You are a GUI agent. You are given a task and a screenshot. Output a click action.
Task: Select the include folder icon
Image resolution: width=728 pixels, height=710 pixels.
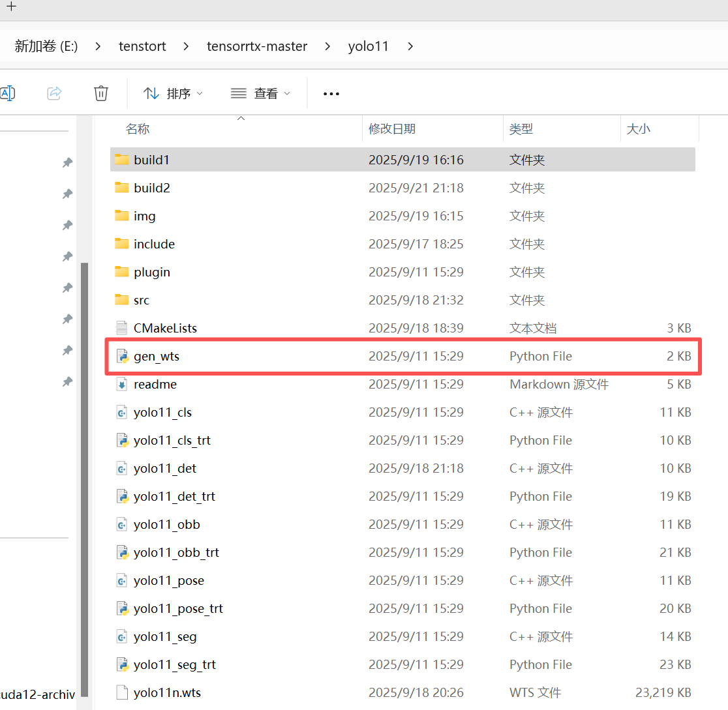coord(121,244)
